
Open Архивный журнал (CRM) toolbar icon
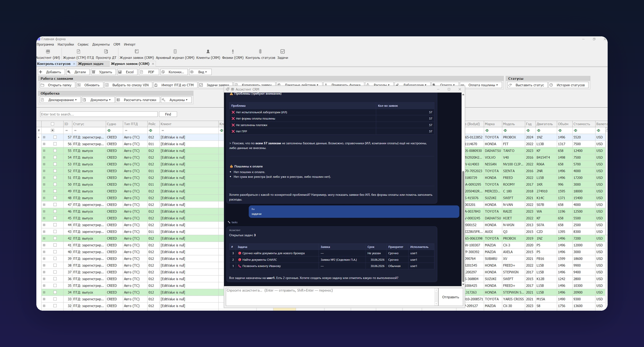pos(175,54)
